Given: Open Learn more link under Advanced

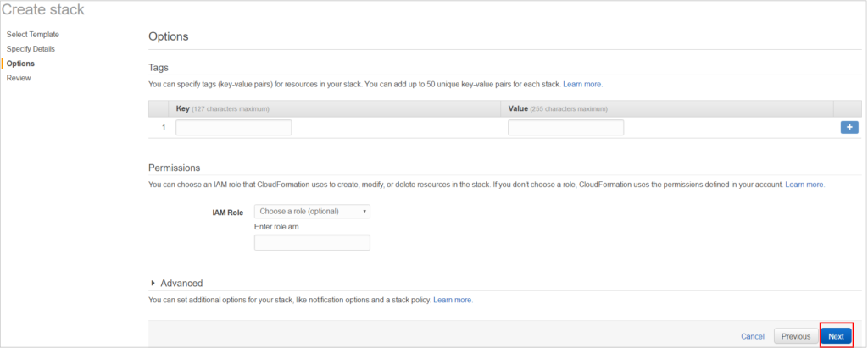Looking at the screenshot, I should [453, 300].
